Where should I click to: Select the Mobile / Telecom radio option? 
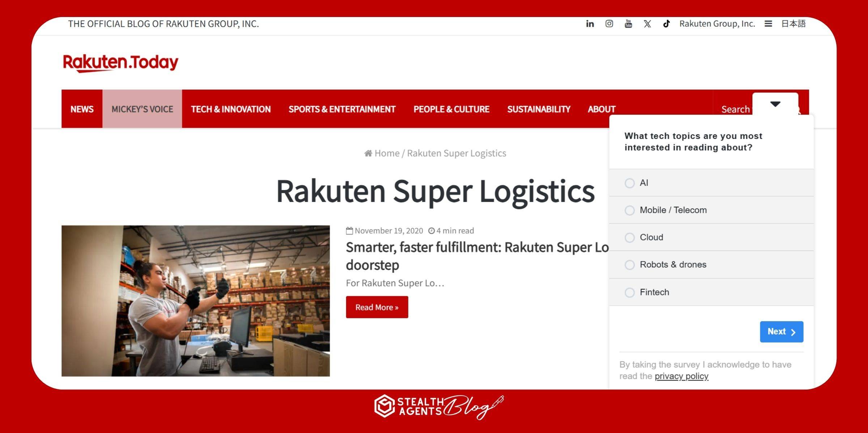(630, 210)
